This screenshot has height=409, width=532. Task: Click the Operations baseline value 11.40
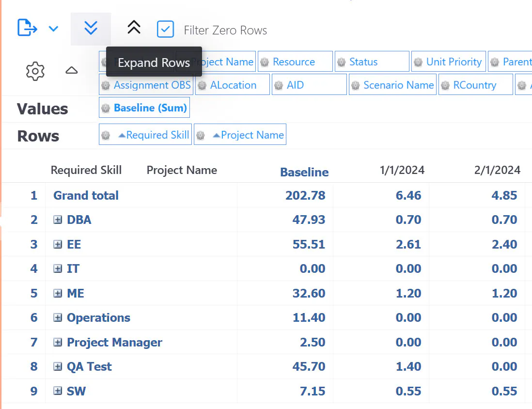(x=309, y=318)
